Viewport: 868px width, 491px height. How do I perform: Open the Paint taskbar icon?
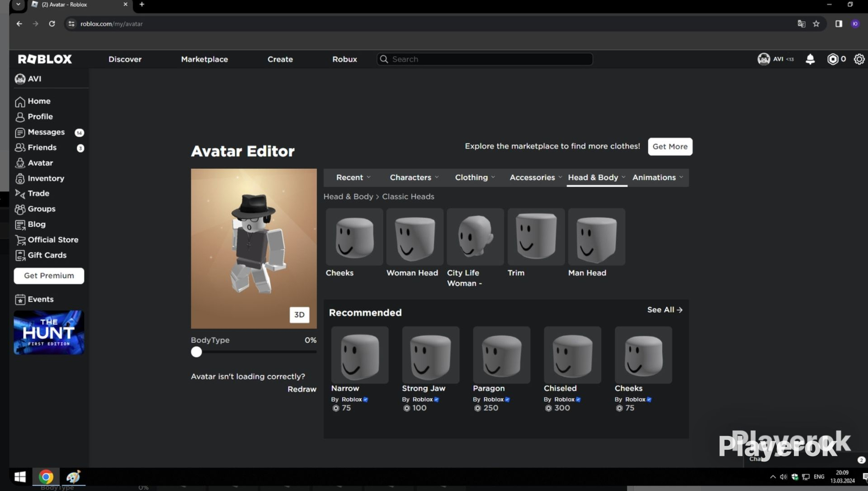click(x=73, y=477)
